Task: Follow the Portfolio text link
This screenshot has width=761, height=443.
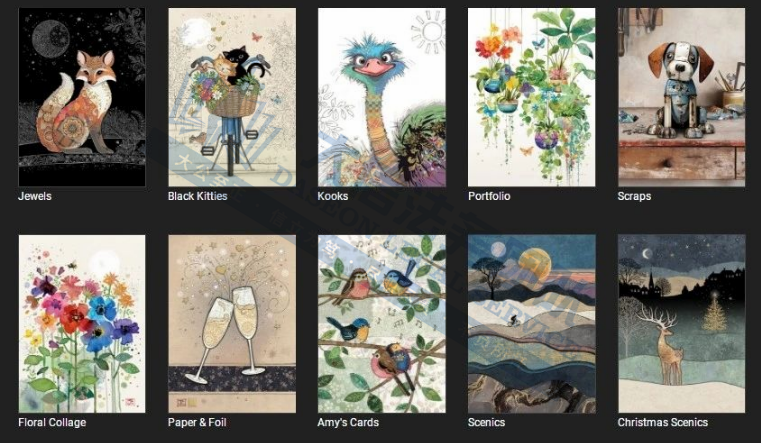Action: click(489, 196)
